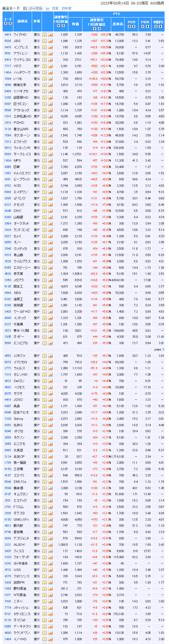Open the book icon for JBS row
169x644 pixels.
click(45, 41)
